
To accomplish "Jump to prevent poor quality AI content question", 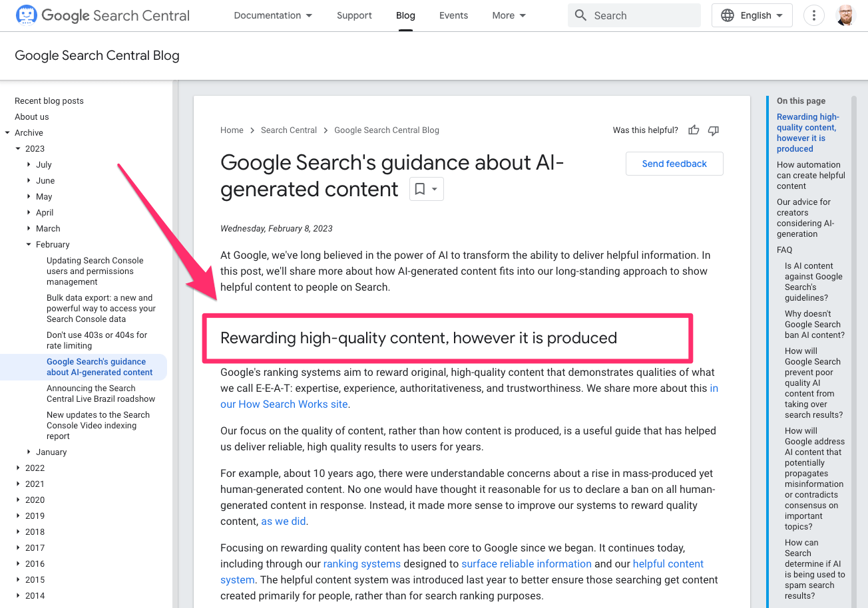I will click(x=814, y=383).
